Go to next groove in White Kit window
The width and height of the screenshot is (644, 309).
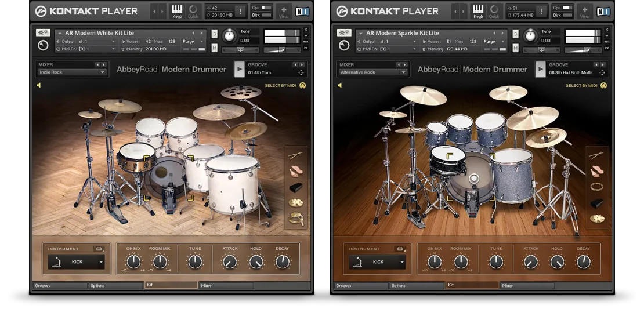(x=302, y=65)
